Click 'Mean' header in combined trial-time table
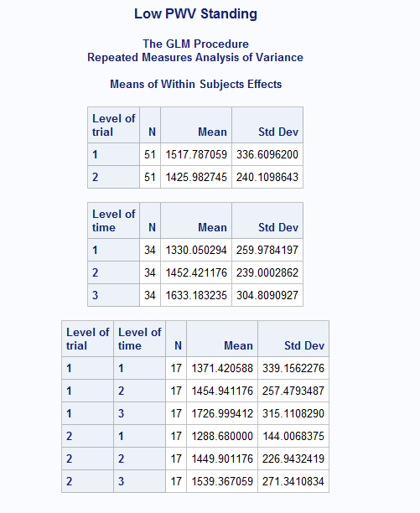 pyautogui.click(x=238, y=345)
